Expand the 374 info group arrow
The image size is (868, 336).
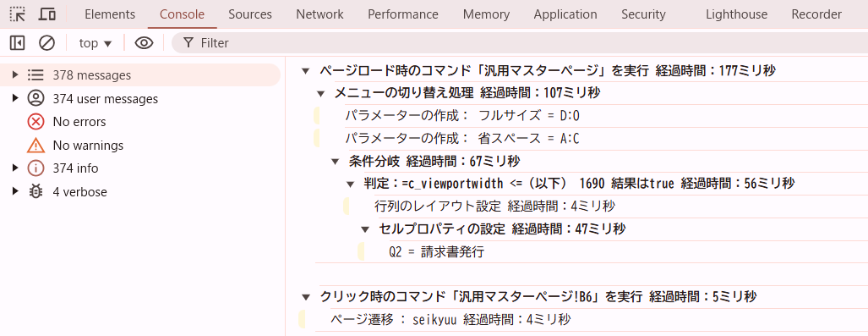15,168
